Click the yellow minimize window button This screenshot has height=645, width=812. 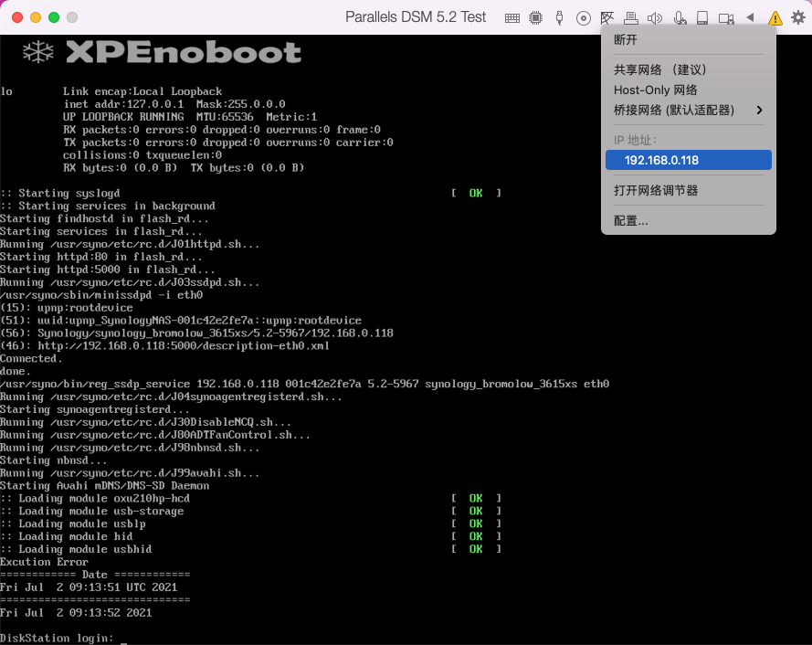coord(36,17)
